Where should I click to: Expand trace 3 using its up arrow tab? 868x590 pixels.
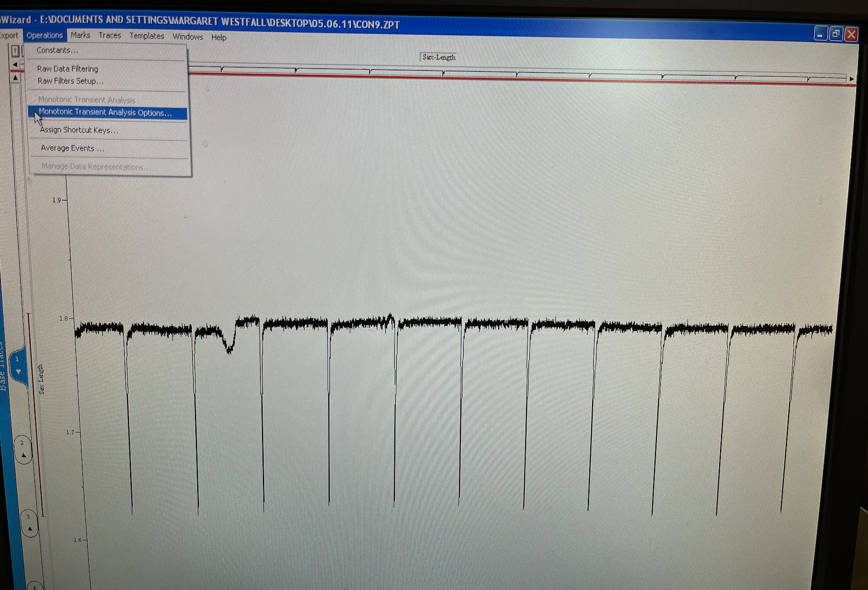pos(29,529)
